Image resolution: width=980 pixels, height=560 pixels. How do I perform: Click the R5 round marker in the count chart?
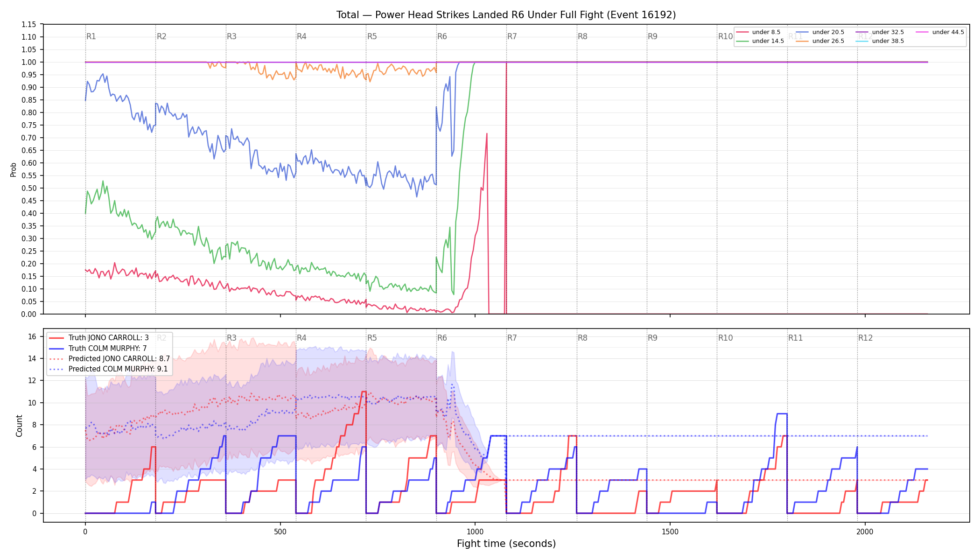click(x=372, y=338)
